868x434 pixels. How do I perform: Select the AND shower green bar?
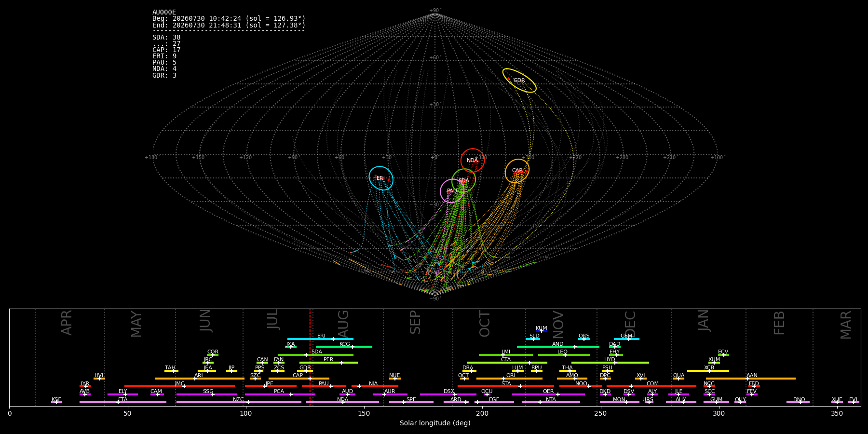(x=558, y=347)
